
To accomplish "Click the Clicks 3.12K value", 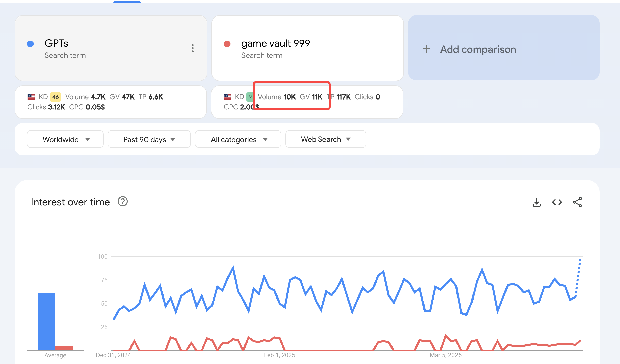I will 57,107.
